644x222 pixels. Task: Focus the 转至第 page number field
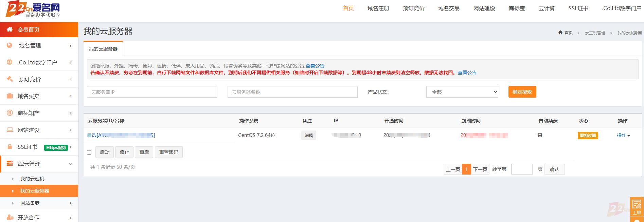522,169
